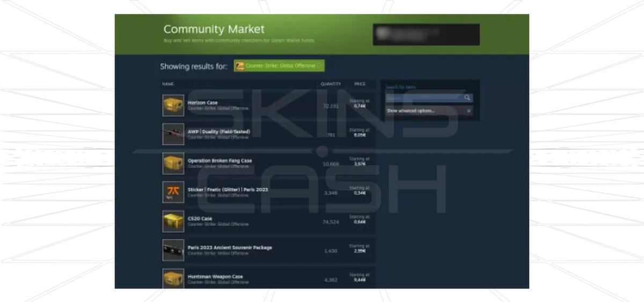Viewport: 644px width, 302px height.
Task: Click CS20 Case quantity 74,524
Action: pos(331,222)
